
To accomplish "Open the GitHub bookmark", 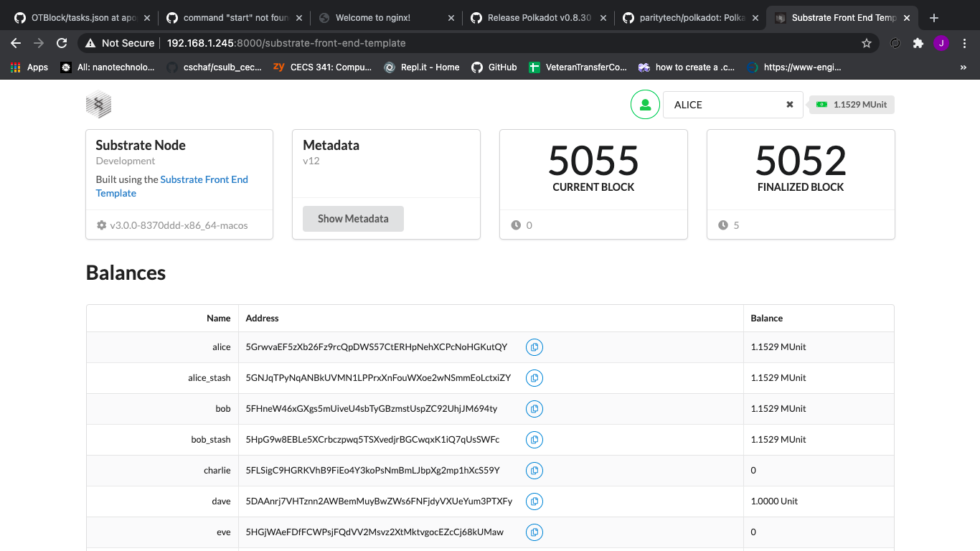I will (494, 67).
